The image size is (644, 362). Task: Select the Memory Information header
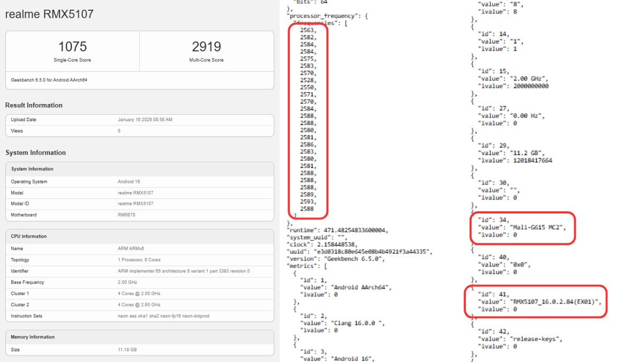pos(33,337)
